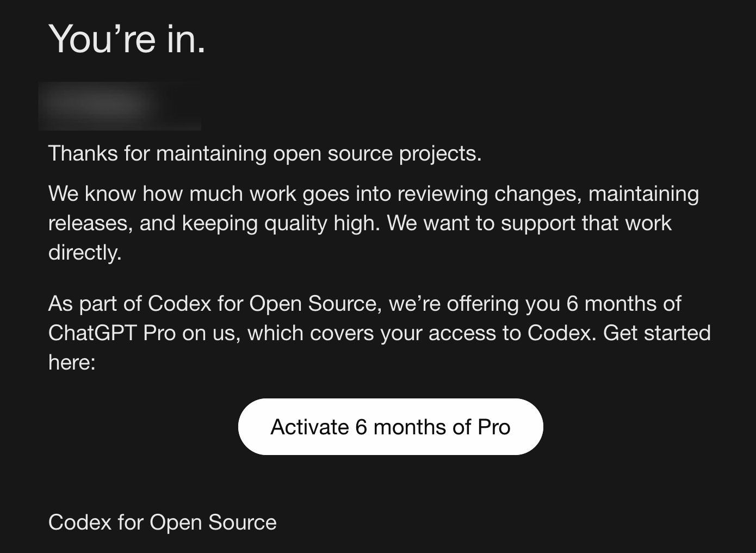Click the word "directly." ending the paragraph

click(x=85, y=253)
